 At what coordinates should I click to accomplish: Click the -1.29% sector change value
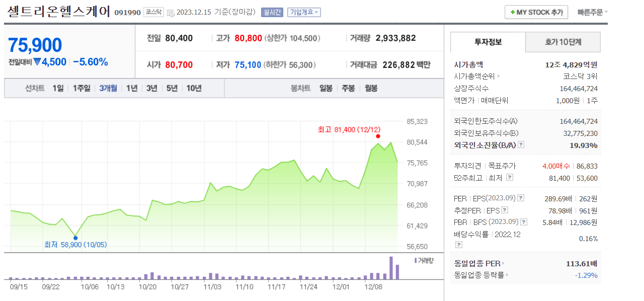pyautogui.click(x=586, y=275)
